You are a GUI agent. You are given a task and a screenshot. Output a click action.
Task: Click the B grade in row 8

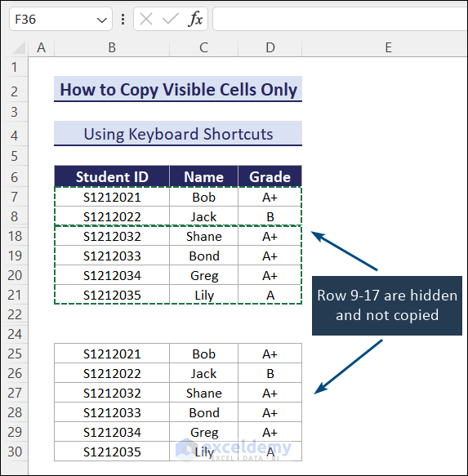[270, 216]
